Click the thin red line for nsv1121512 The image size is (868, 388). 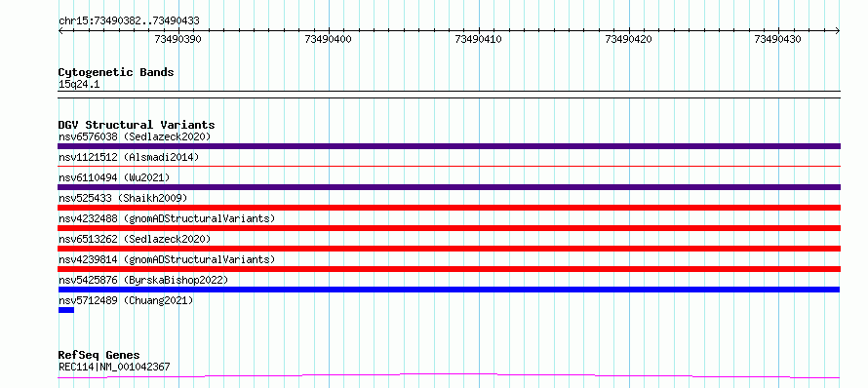pyautogui.click(x=449, y=166)
